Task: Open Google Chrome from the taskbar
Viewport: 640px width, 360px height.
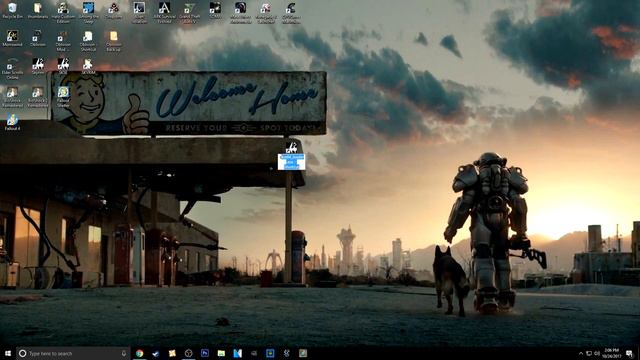Action: 140,353
